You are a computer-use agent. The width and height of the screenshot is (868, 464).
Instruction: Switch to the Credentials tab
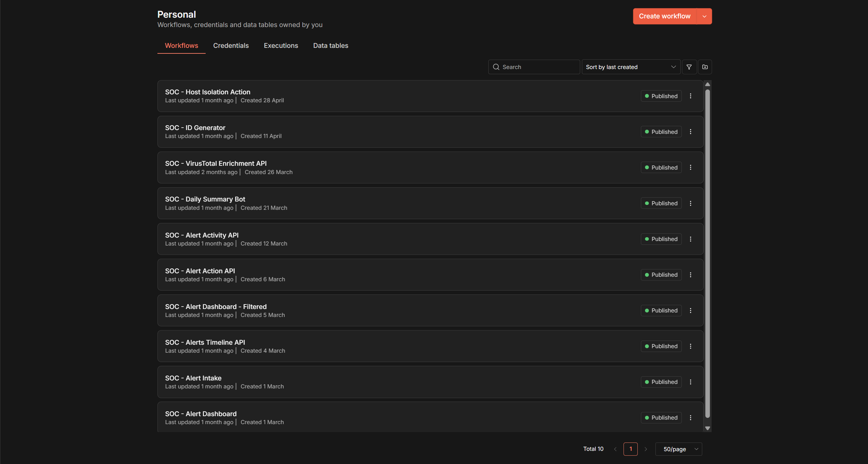(231, 45)
